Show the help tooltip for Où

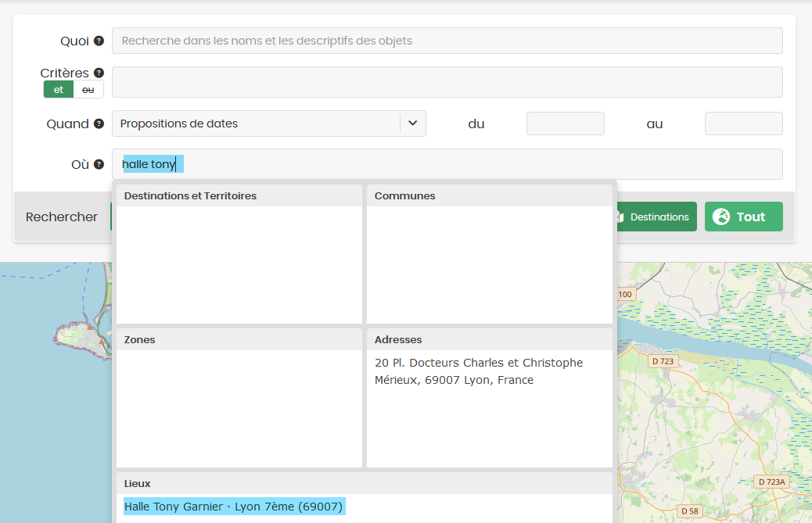99,164
